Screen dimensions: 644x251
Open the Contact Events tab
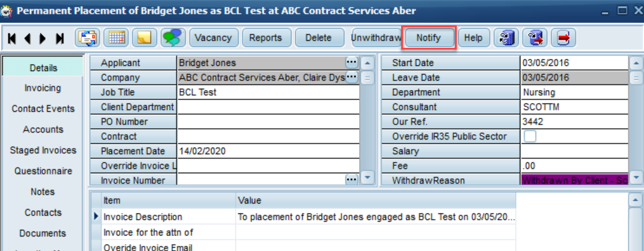point(43,108)
